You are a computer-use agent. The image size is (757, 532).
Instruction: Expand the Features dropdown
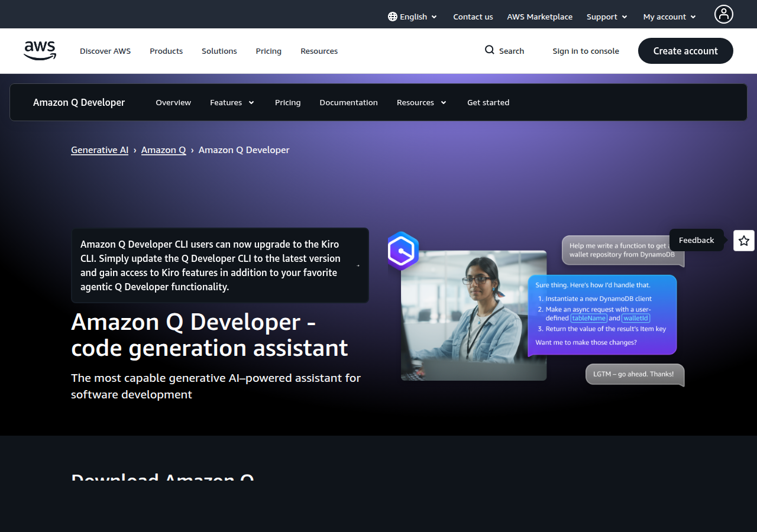tap(232, 102)
